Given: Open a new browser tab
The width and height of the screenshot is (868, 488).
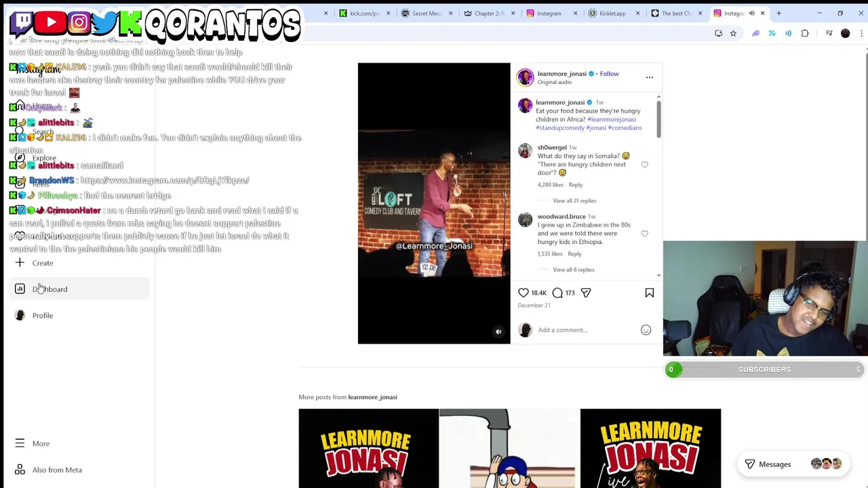Looking at the screenshot, I should 778,13.
